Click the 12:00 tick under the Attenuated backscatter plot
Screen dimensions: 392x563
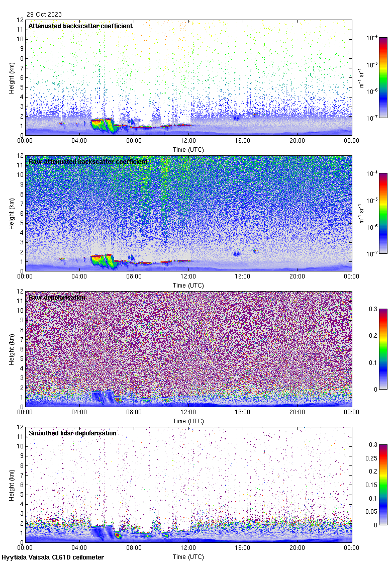[188, 141]
